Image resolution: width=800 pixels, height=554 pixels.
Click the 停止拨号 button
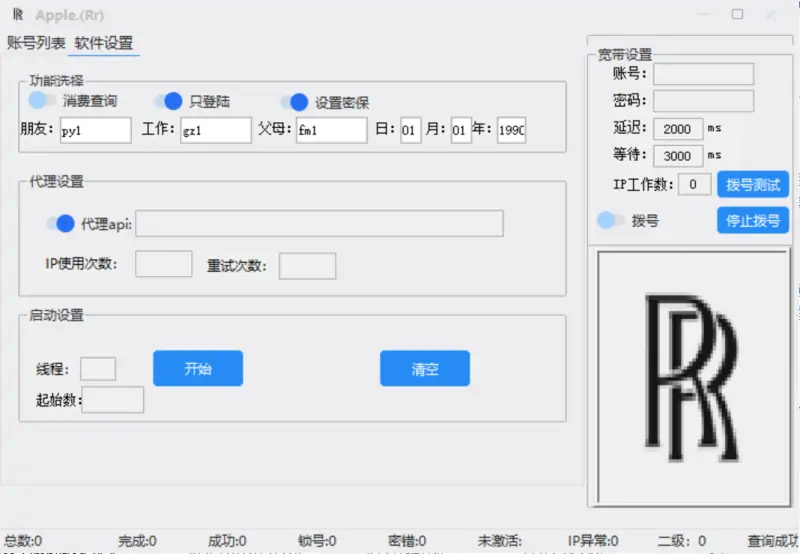click(752, 220)
